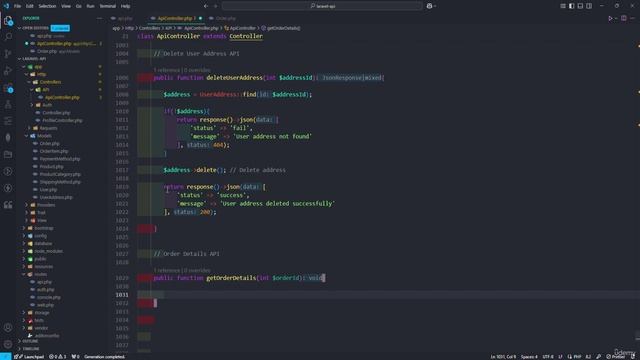
Task: Open the View menu
Action: point(66,6)
